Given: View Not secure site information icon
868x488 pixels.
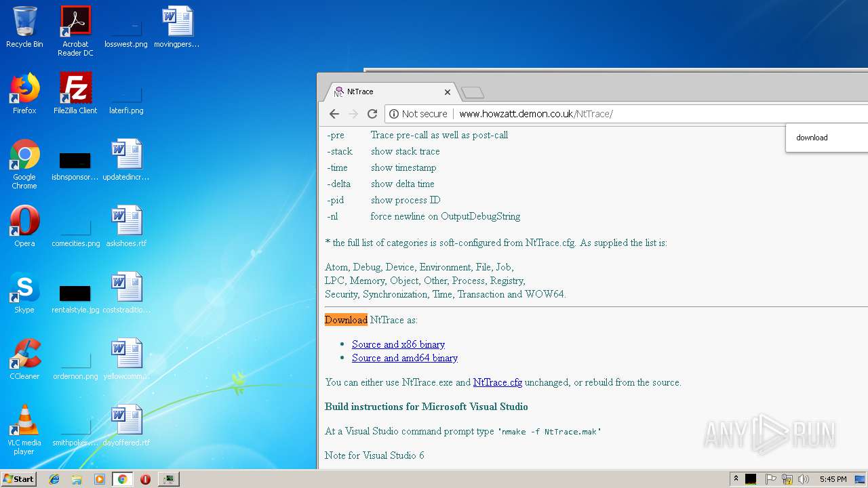Looking at the screenshot, I should [x=394, y=114].
